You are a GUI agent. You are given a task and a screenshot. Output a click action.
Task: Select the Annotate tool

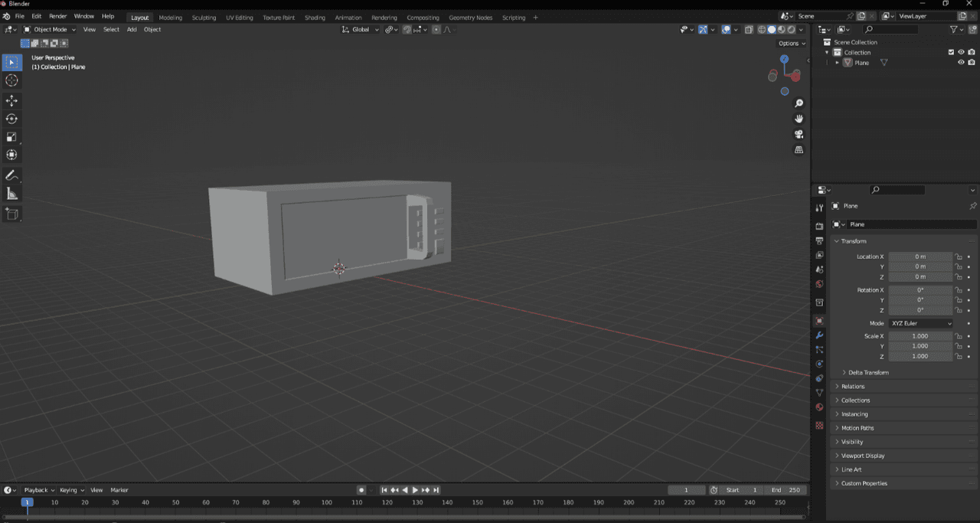click(11, 175)
